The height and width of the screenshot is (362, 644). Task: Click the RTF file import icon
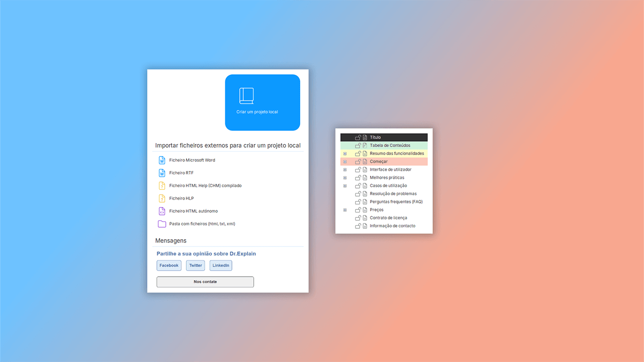coord(162,173)
